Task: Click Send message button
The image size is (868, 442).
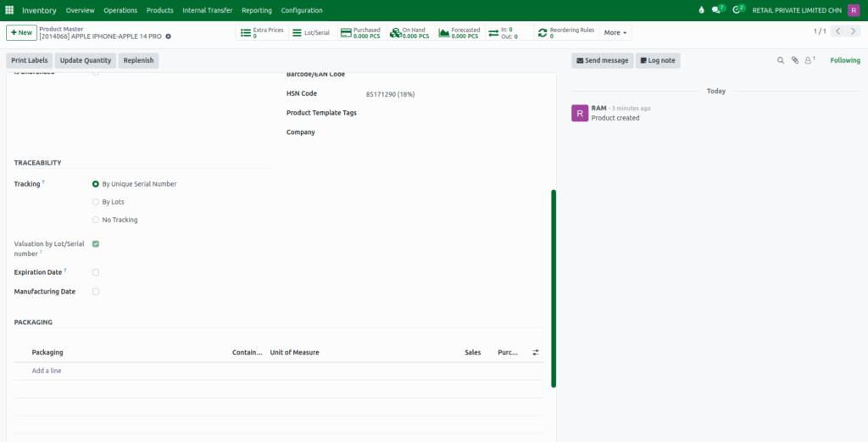Action: point(603,60)
